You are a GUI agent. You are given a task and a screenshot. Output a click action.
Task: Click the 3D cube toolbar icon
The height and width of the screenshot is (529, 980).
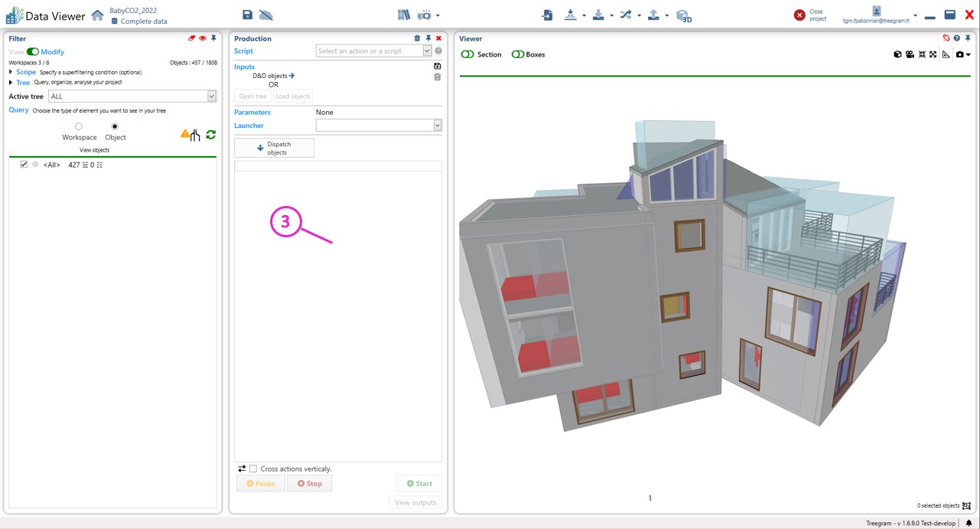684,16
